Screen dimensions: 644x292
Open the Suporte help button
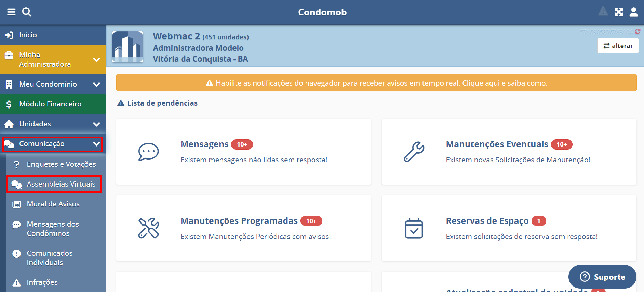[602, 277]
